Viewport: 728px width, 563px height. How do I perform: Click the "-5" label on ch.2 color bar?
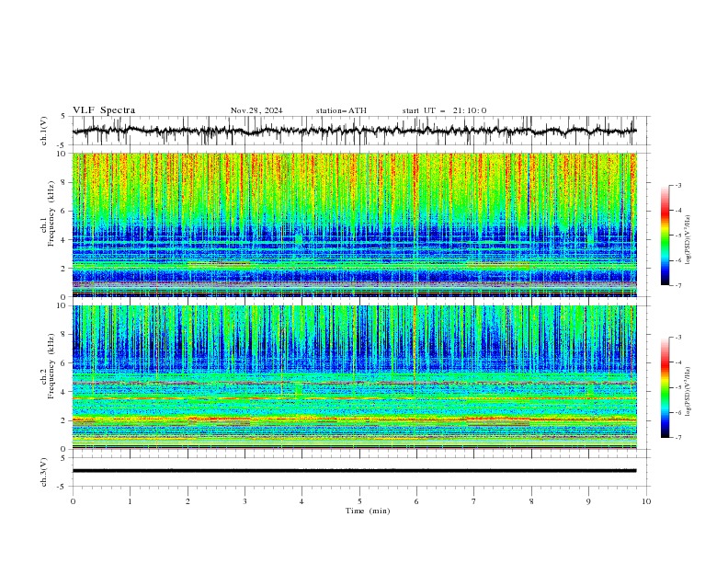tap(677, 387)
